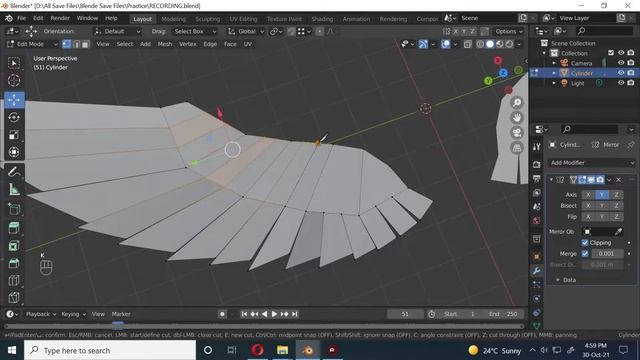Toggle camera view icon

(x=517, y=133)
